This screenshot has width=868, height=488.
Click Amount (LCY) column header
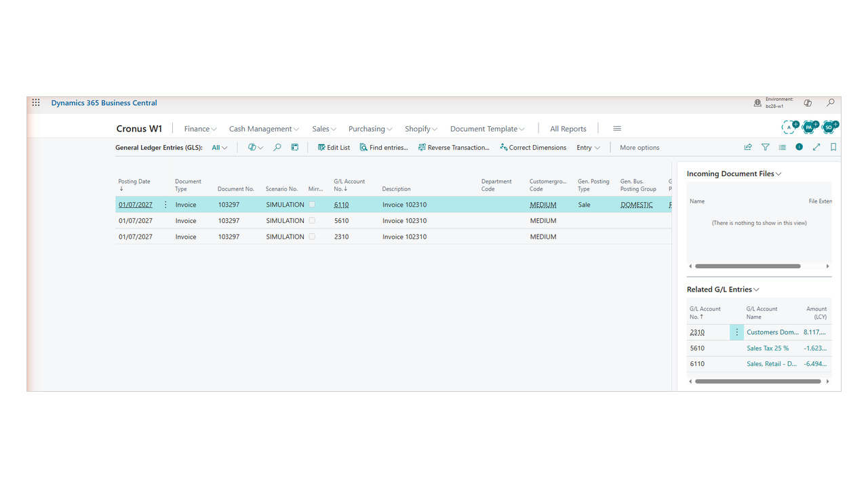[816, 312]
